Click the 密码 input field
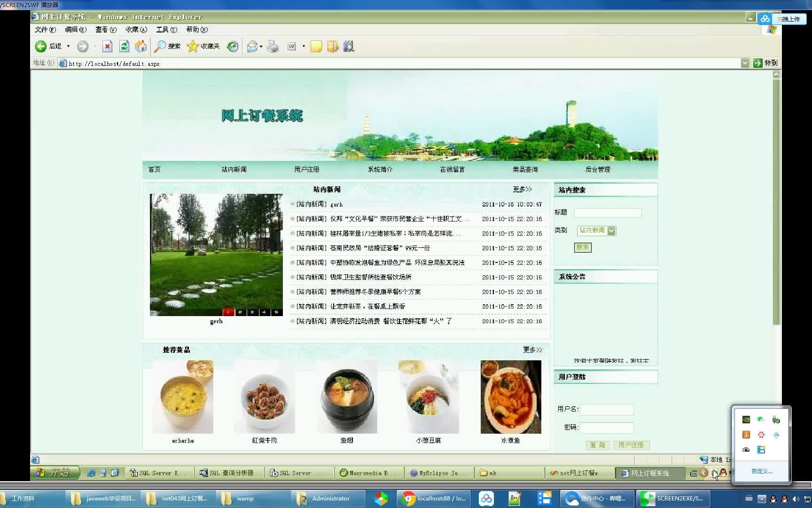The image size is (812, 508). 607,428
